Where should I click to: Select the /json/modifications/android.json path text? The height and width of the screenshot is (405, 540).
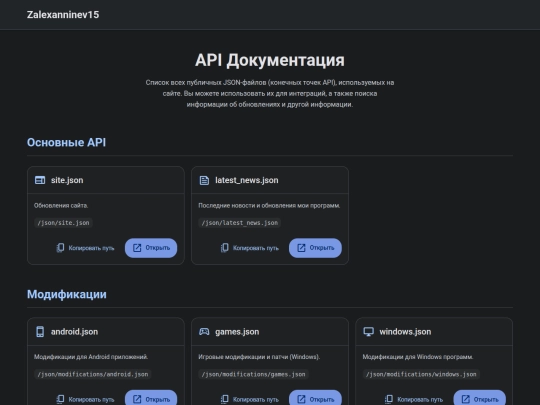(93, 374)
